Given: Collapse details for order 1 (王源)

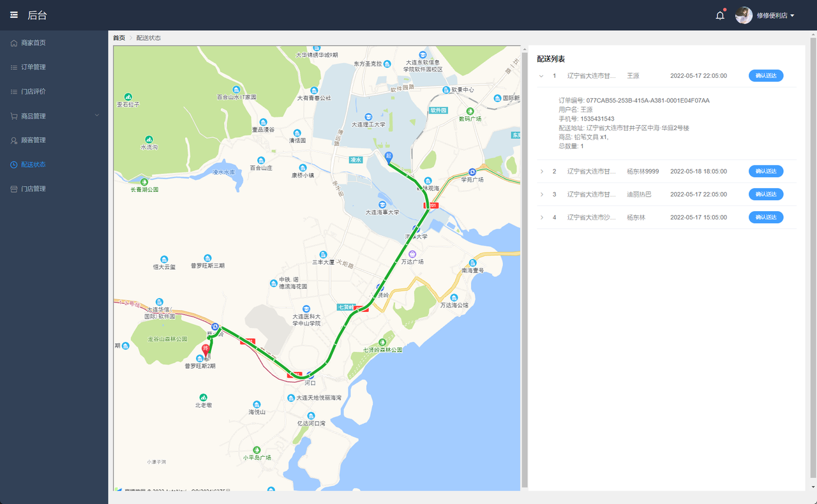Looking at the screenshot, I should click(541, 75).
